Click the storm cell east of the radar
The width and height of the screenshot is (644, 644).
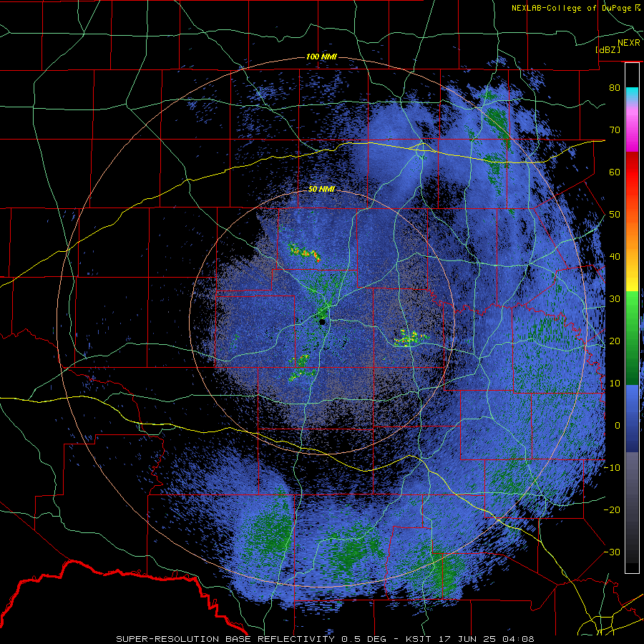click(411, 338)
